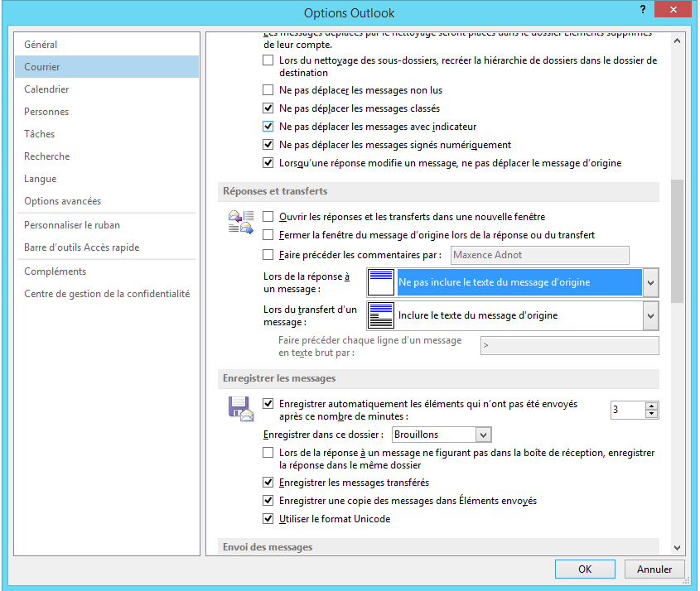700x591 pixels.
Task: Click the 'Enregistrer les messages' section header
Action: pyautogui.click(x=438, y=378)
